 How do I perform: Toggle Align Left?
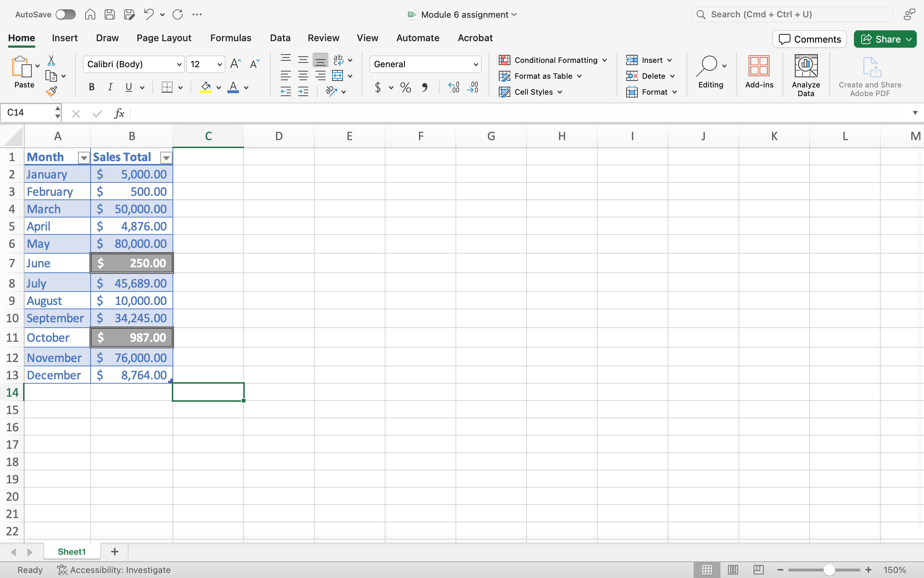(286, 76)
